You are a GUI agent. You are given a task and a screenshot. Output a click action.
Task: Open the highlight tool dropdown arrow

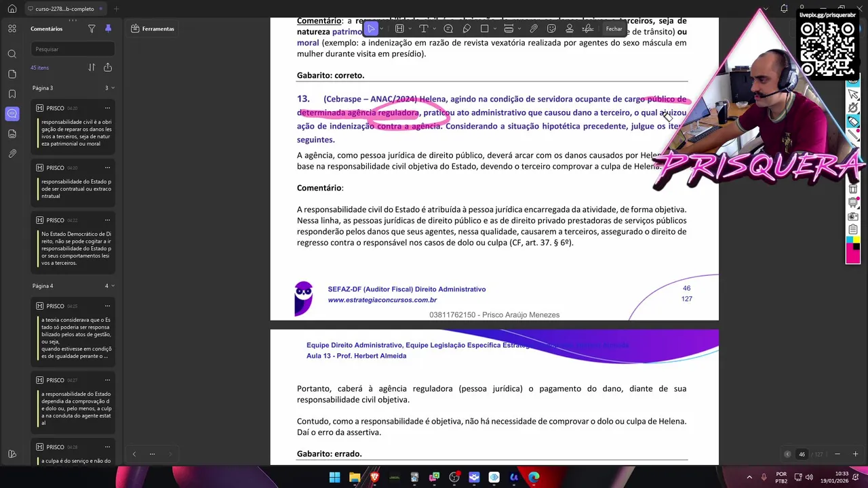pos(409,28)
